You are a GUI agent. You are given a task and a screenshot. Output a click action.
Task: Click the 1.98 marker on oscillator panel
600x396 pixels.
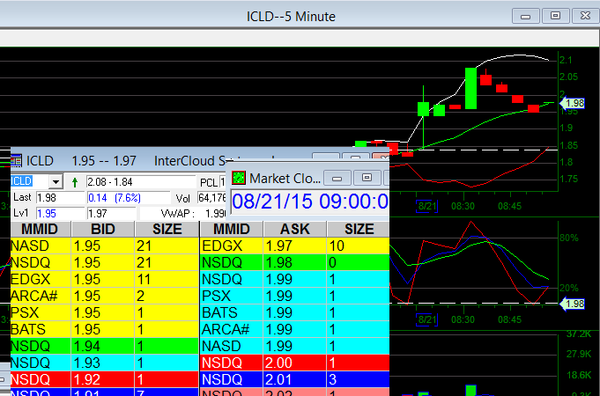(572, 304)
